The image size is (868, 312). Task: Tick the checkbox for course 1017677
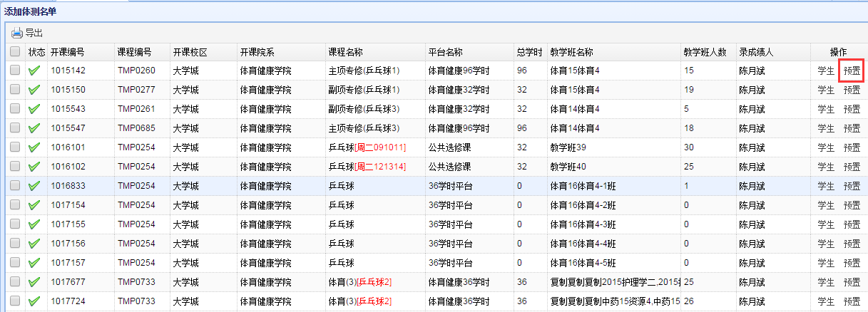coord(15,282)
